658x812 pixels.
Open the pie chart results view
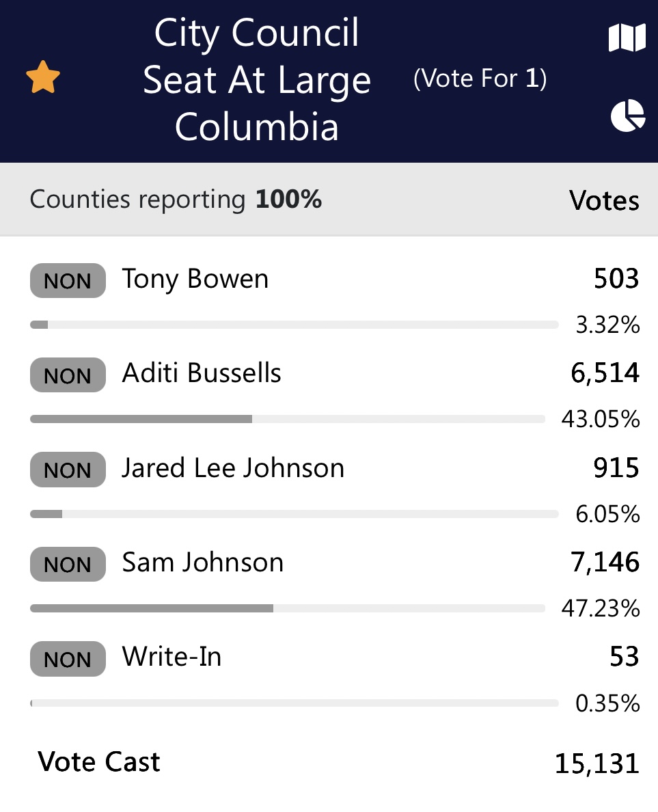pos(627,115)
